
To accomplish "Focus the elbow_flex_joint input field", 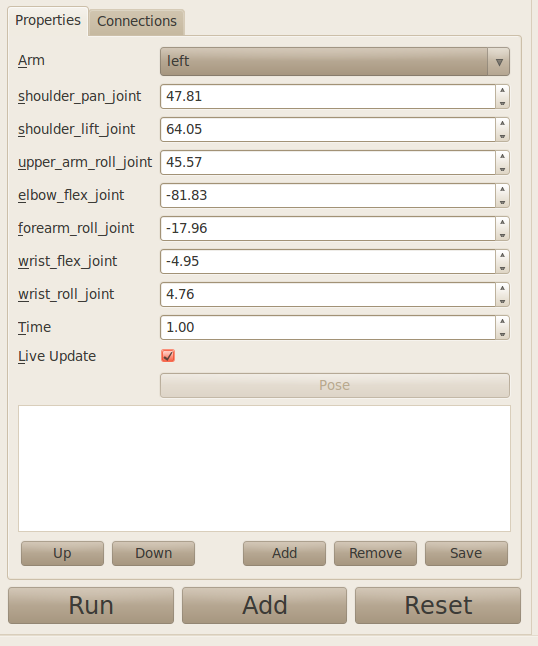I will (328, 195).
